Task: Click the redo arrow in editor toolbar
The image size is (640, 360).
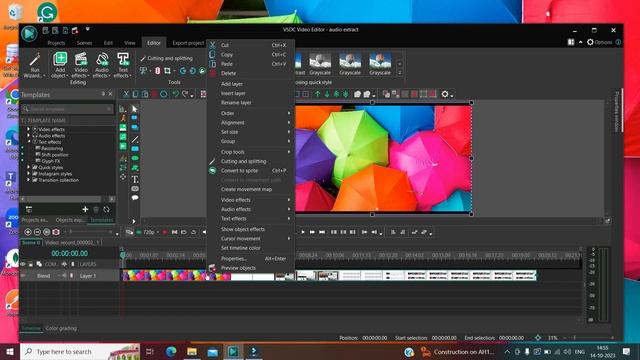Action: pyautogui.click(x=185, y=94)
